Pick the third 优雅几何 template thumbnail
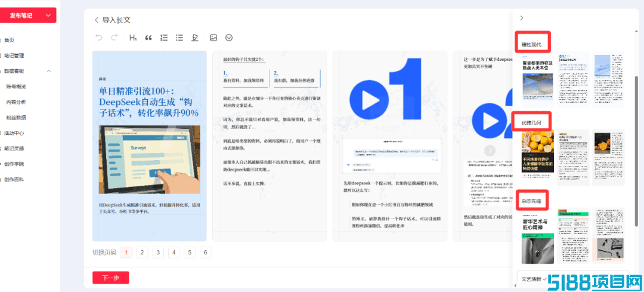This screenshot has height=292, width=644. click(608, 158)
